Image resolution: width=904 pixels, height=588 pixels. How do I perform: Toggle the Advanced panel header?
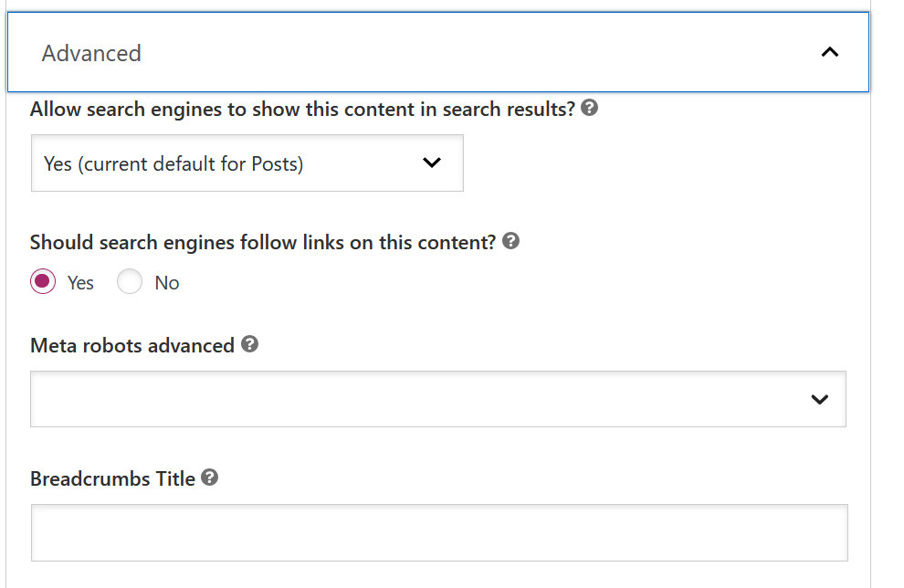coord(438,53)
